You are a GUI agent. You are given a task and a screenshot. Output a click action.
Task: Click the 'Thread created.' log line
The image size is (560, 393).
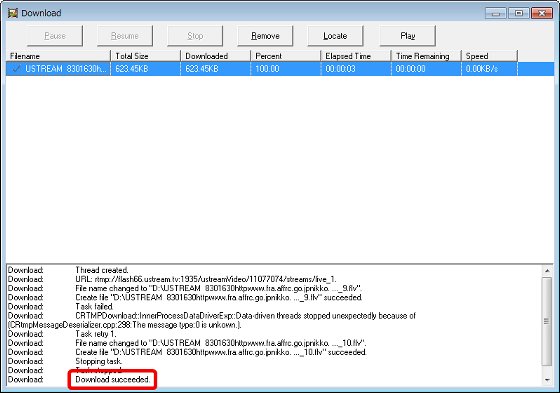coord(102,270)
